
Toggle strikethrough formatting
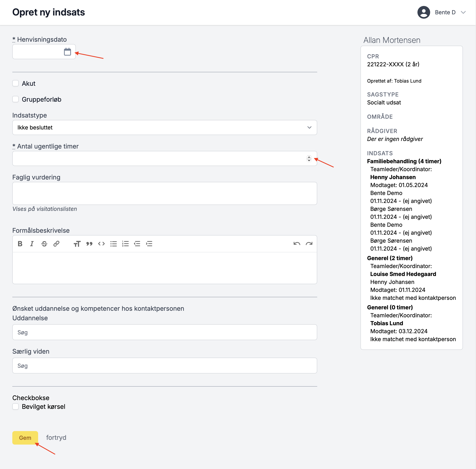44,244
